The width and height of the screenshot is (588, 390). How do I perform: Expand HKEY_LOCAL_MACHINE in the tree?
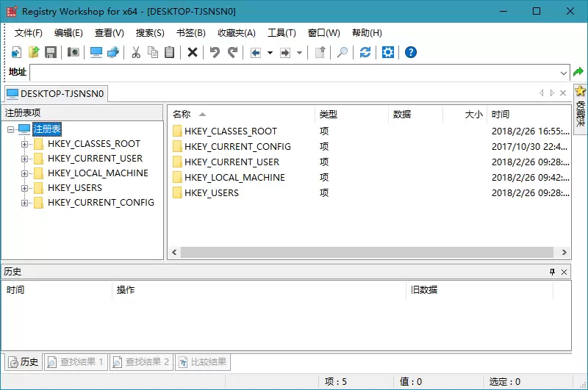pos(24,173)
